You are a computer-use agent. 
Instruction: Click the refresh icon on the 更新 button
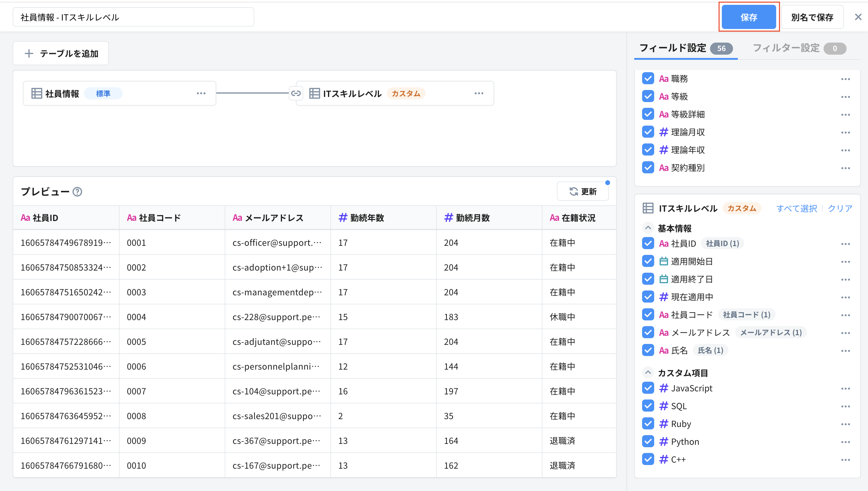(x=574, y=191)
